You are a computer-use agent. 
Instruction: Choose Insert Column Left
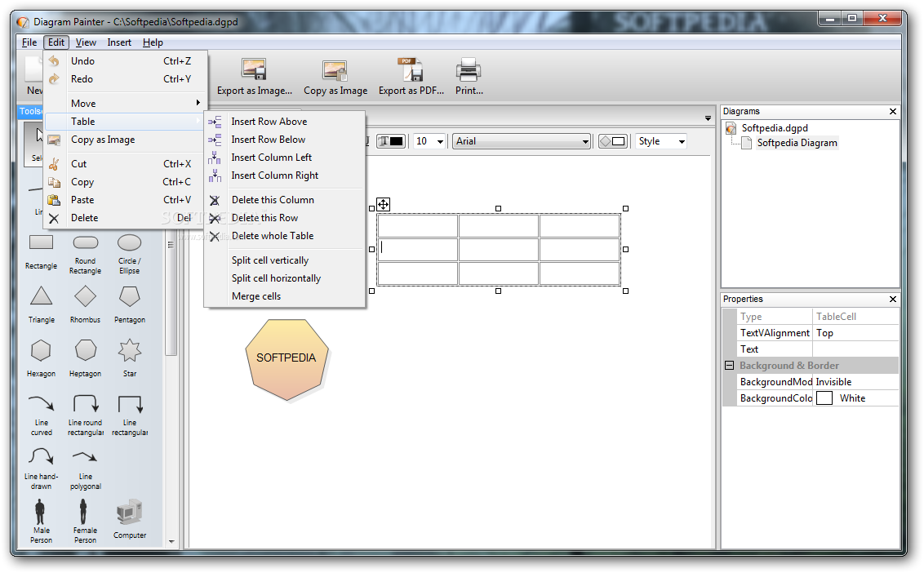pos(285,158)
